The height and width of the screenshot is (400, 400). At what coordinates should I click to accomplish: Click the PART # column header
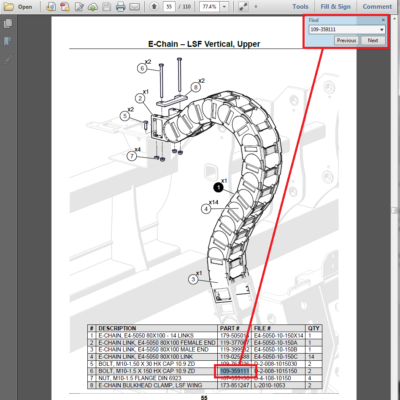[229, 328]
